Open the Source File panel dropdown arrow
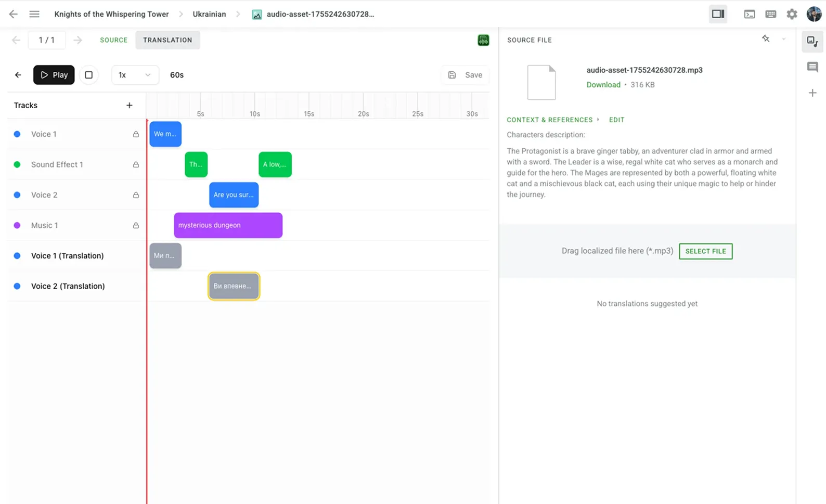826x504 pixels. coord(784,39)
